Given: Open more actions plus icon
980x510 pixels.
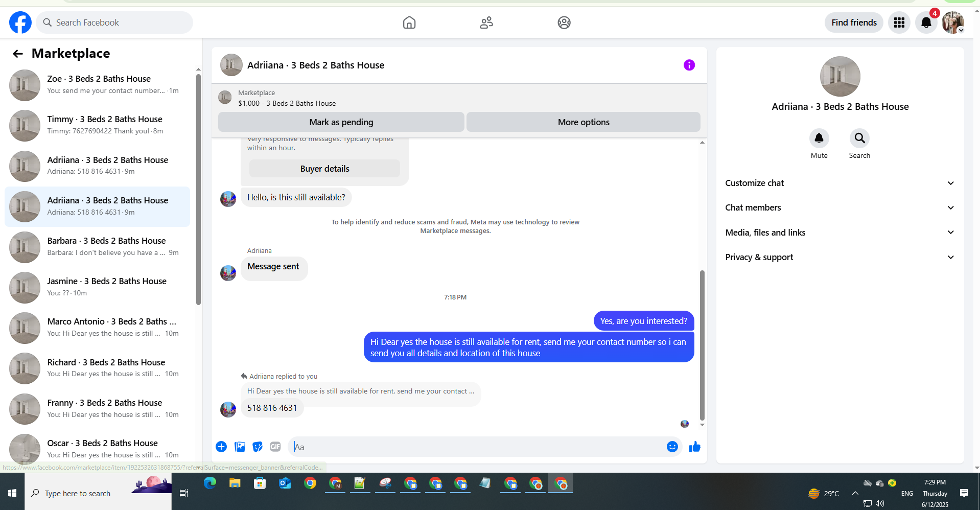Looking at the screenshot, I should click(221, 447).
